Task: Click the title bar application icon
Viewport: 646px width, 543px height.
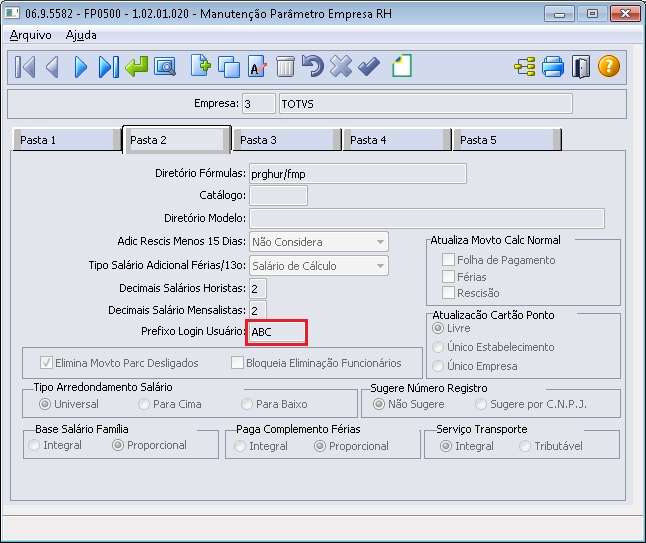Action: [x=12, y=13]
